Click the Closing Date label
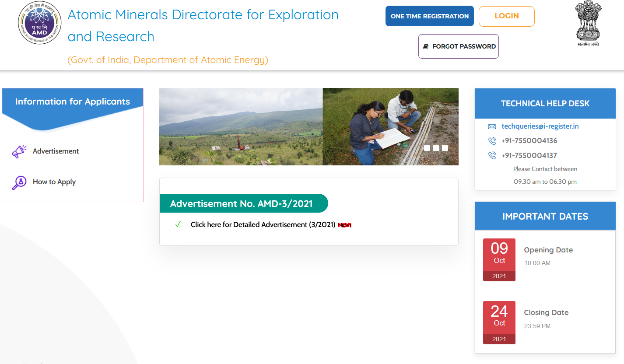The image size is (624, 364). point(546,312)
